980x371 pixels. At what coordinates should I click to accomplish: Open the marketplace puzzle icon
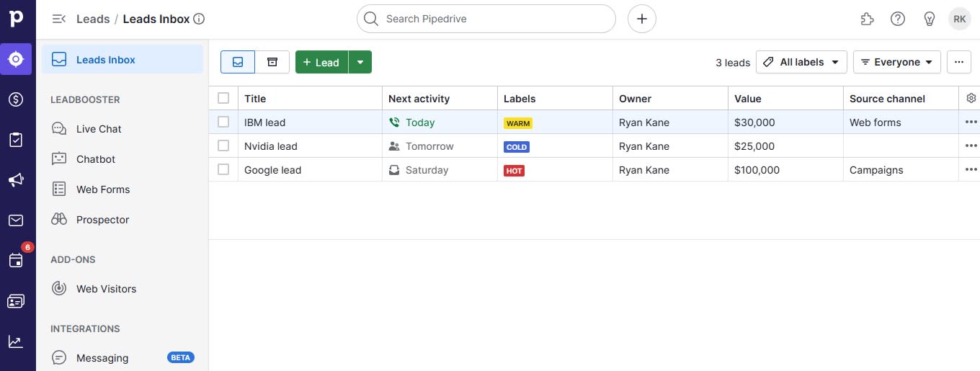(867, 19)
